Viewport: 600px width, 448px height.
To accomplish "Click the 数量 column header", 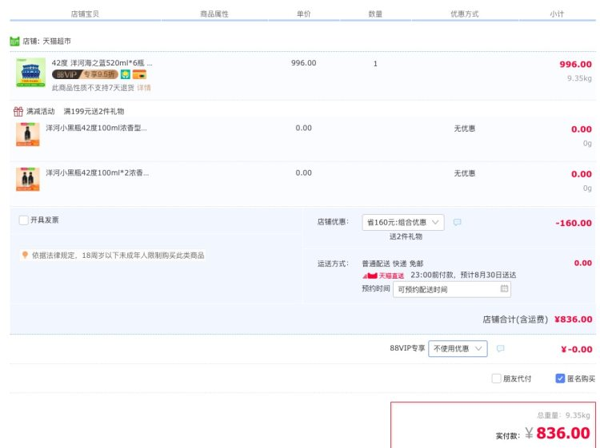I will pos(375,14).
